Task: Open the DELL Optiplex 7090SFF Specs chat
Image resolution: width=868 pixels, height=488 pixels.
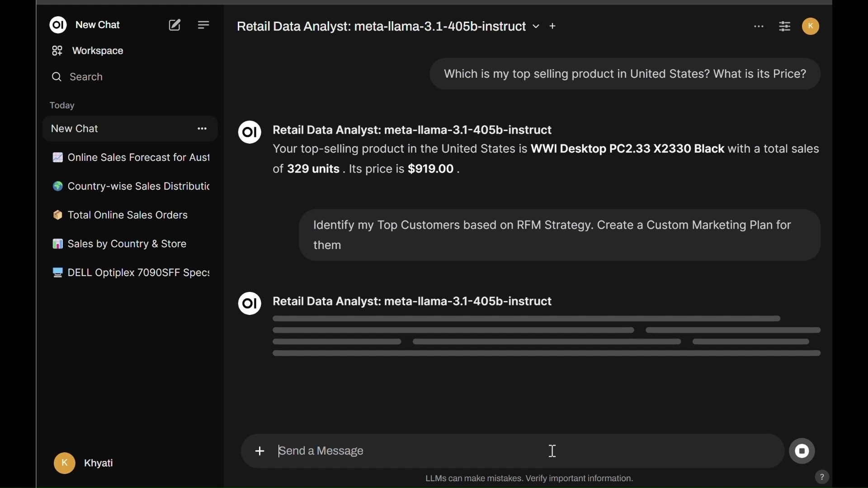Action: 130,274
